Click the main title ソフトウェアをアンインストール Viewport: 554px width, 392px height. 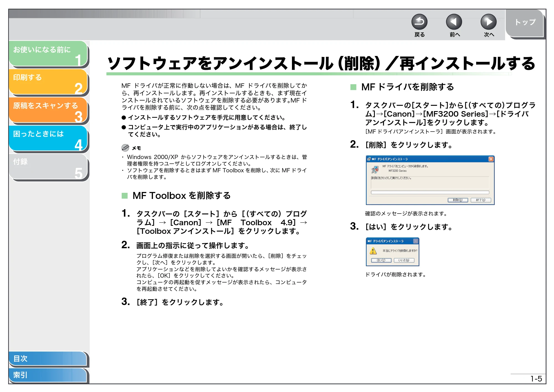(321, 63)
